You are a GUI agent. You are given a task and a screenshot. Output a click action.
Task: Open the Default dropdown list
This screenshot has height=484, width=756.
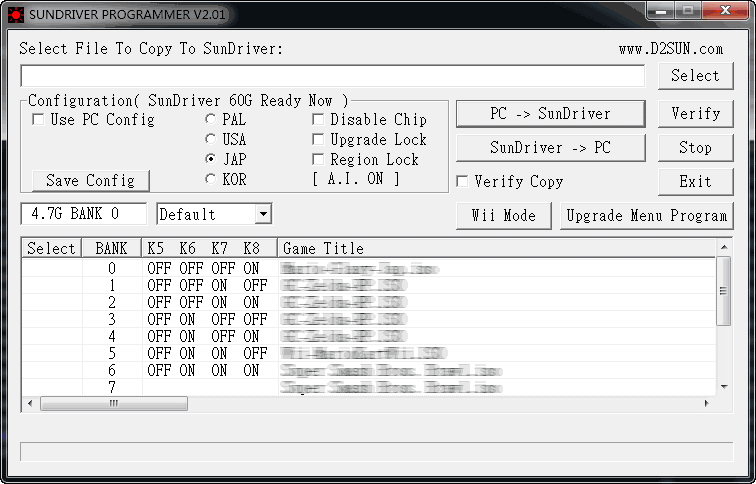tap(263, 214)
